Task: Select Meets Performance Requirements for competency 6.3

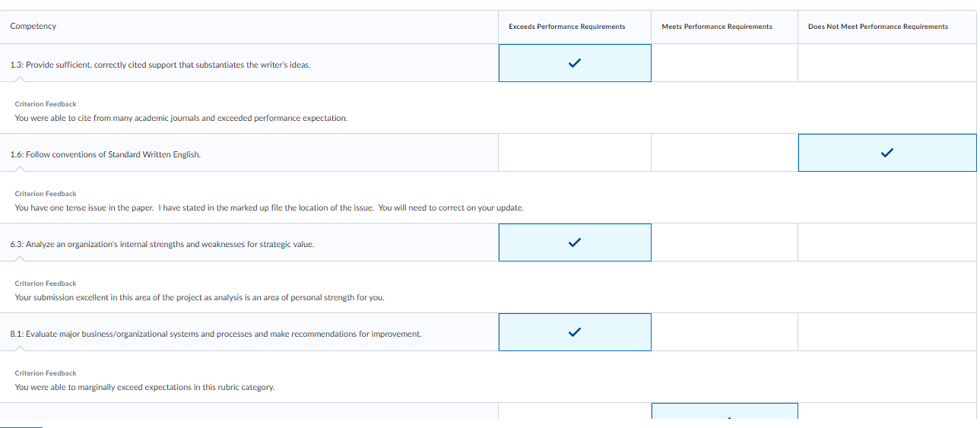Action: (x=724, y=243)
